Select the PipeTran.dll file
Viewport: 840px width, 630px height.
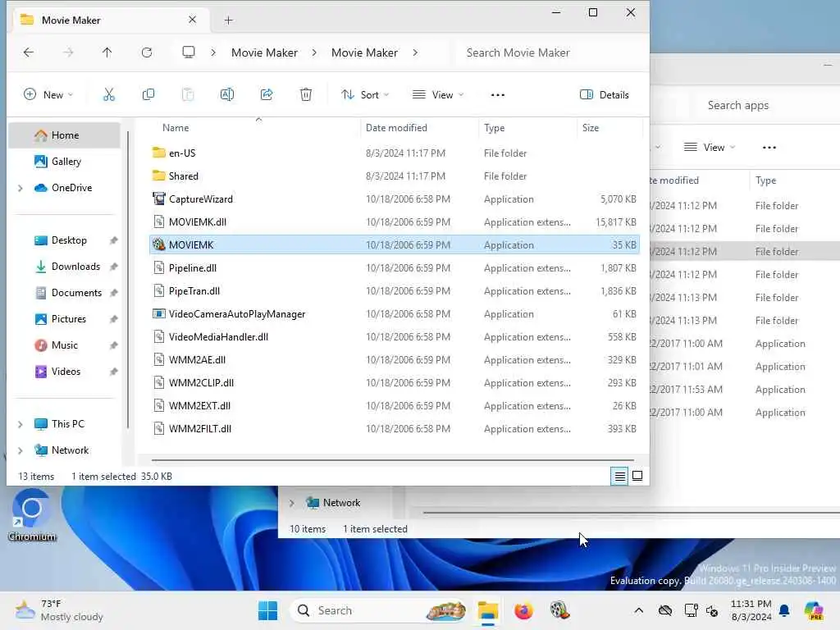pyautogui.click(x=395, y=291)
